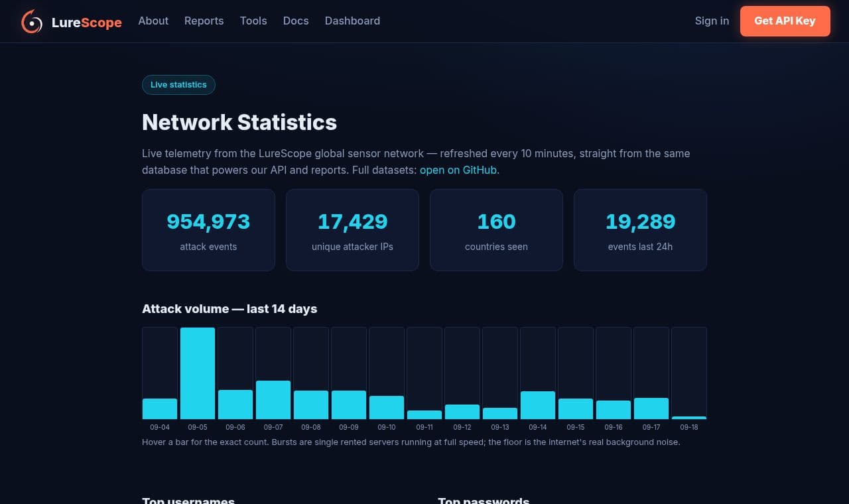849x504 pixels.
Task: Click the Get API Key button
Action: (785, 21)
